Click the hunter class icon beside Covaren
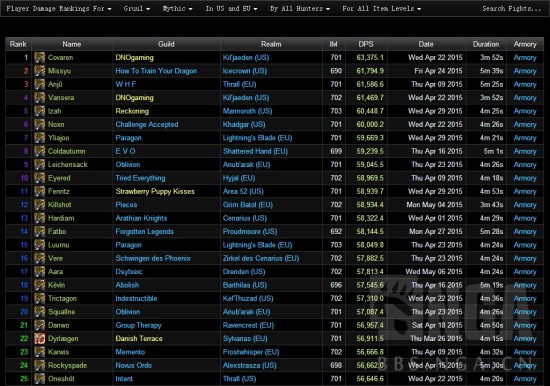 [40, 58]
